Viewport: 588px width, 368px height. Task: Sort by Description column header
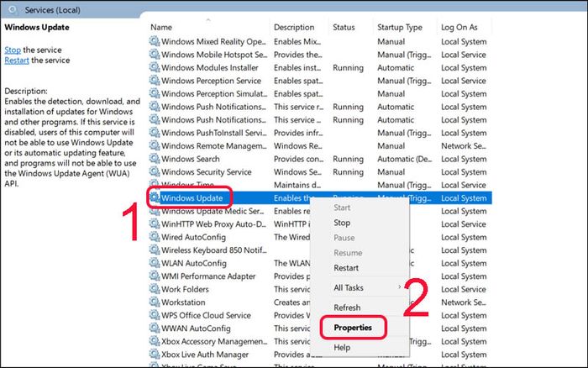pos(294,28)
